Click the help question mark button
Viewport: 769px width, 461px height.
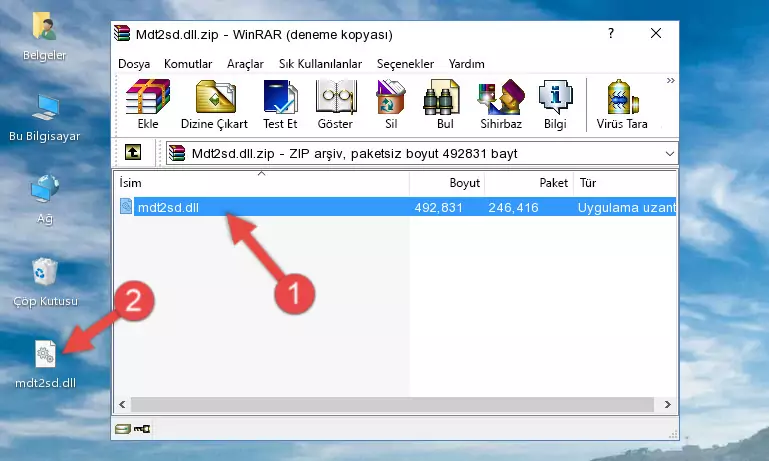[x=611, y=33]
